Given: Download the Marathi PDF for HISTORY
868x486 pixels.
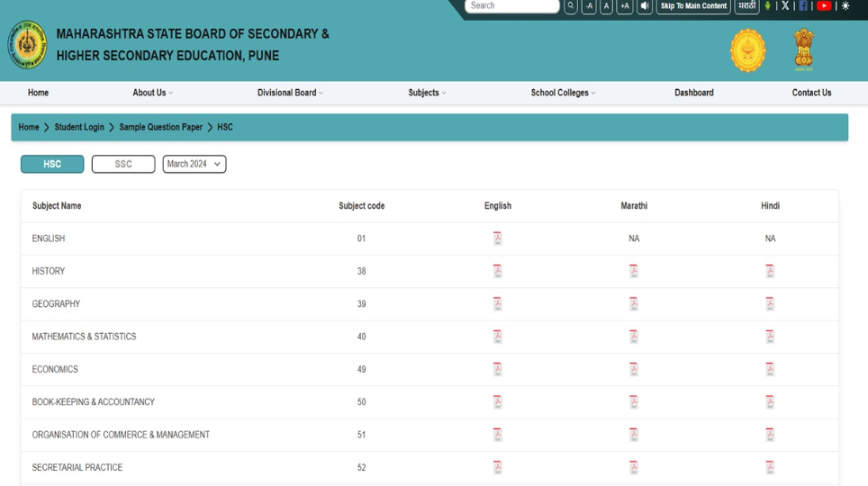Looking at the screenshot, I should click(x=633, y=271).
